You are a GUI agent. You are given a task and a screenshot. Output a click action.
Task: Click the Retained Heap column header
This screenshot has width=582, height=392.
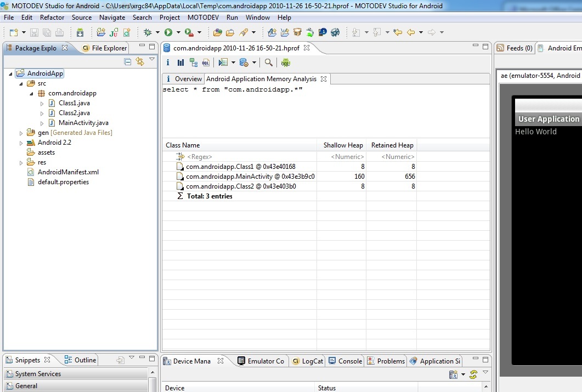click(x=392, y=145)
